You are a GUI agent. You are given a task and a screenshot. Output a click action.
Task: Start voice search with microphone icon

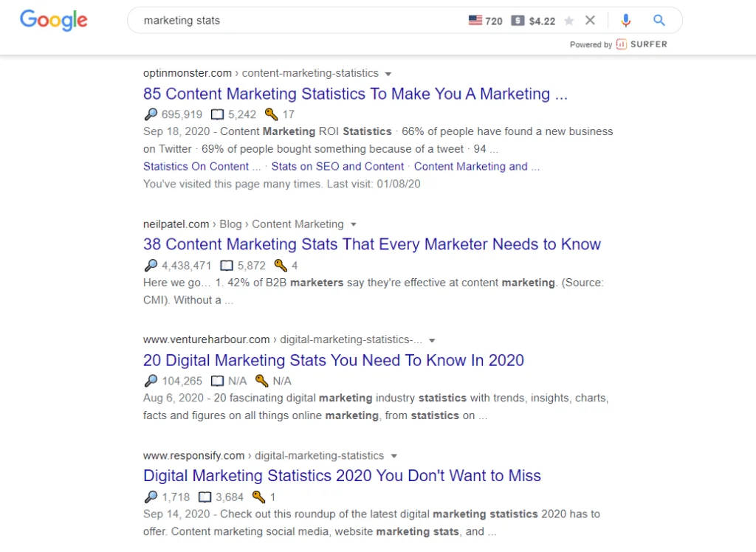626,20
